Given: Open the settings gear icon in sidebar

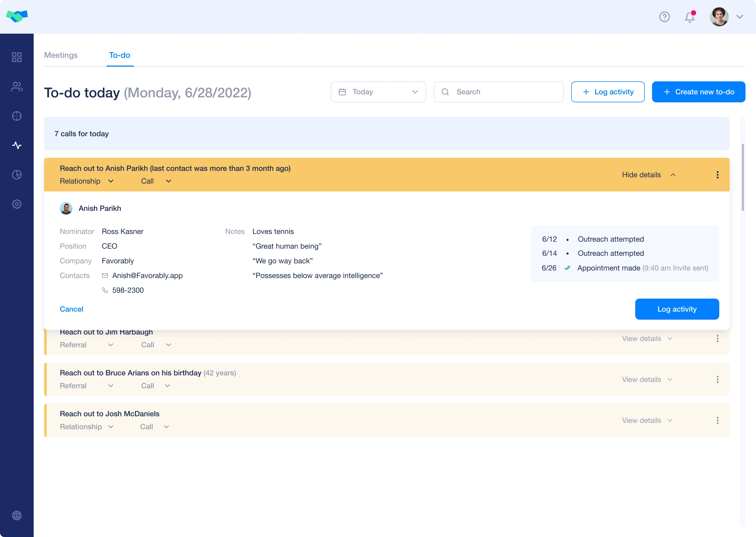Looking at the screenshot, I should coord(17,204).
